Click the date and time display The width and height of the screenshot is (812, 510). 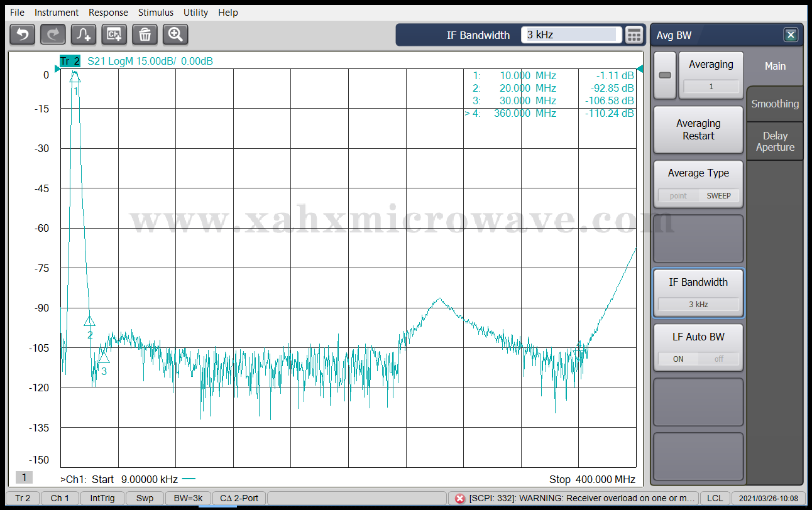pos(769,498)
